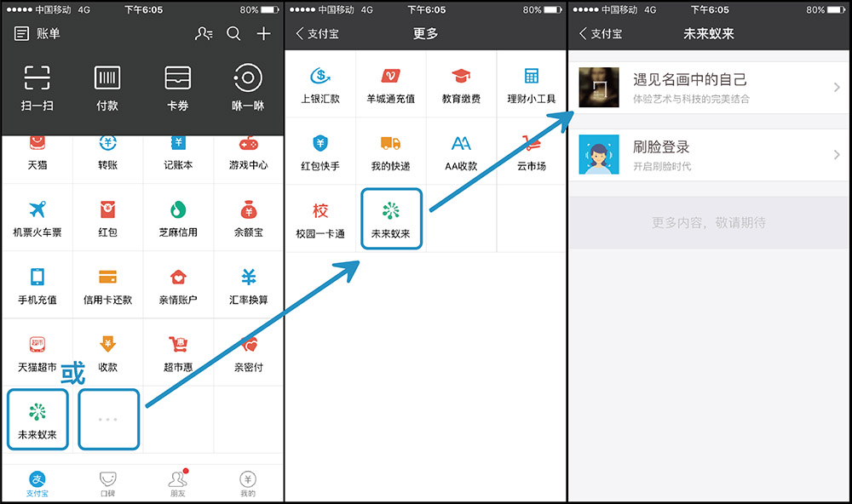The width and height of the screenshot is (852, 504).
Task: Go back to 支付宝 from 未来蚁来 screen
Action: tap(601, 34)
